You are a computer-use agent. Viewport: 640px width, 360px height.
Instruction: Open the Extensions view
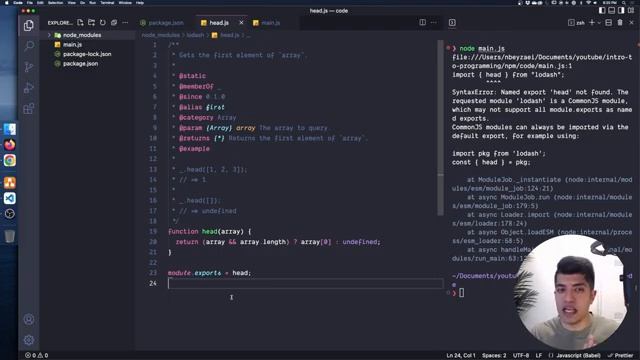point(29,109)
